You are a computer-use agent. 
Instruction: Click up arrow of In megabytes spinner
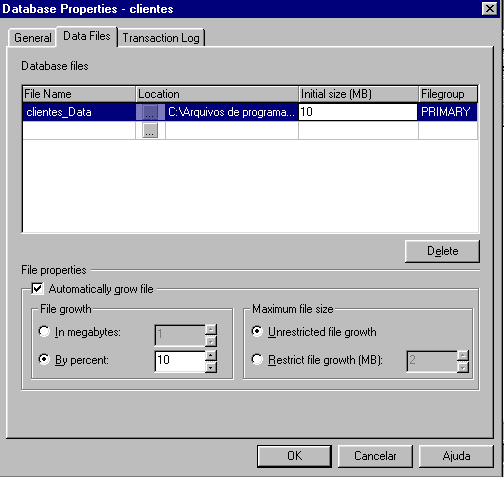pos(211,330)
